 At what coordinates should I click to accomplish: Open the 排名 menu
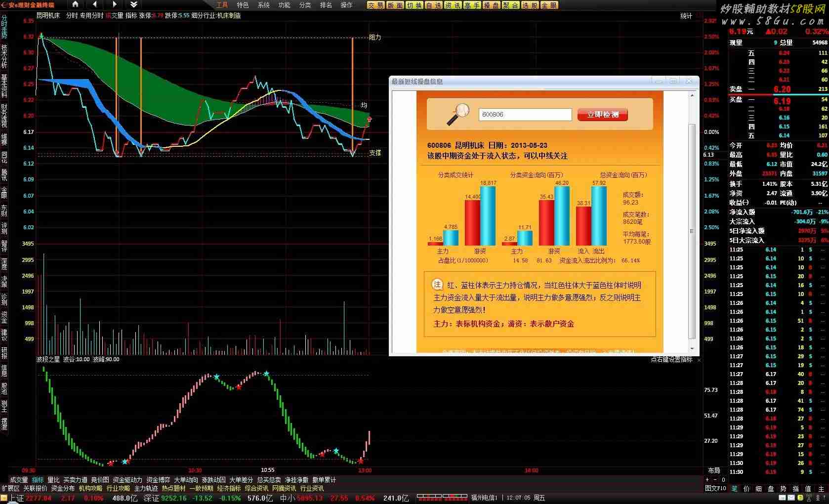coord(326,5)
